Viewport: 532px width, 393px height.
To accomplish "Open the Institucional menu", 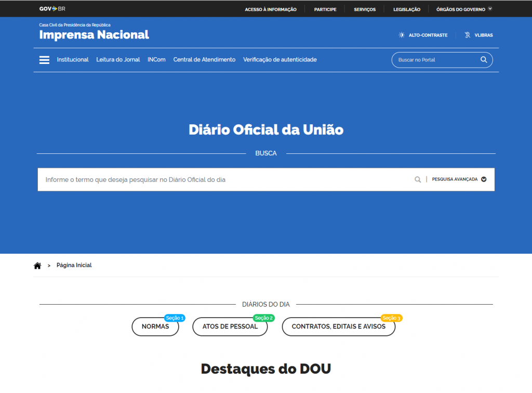I will pos(73,60).
